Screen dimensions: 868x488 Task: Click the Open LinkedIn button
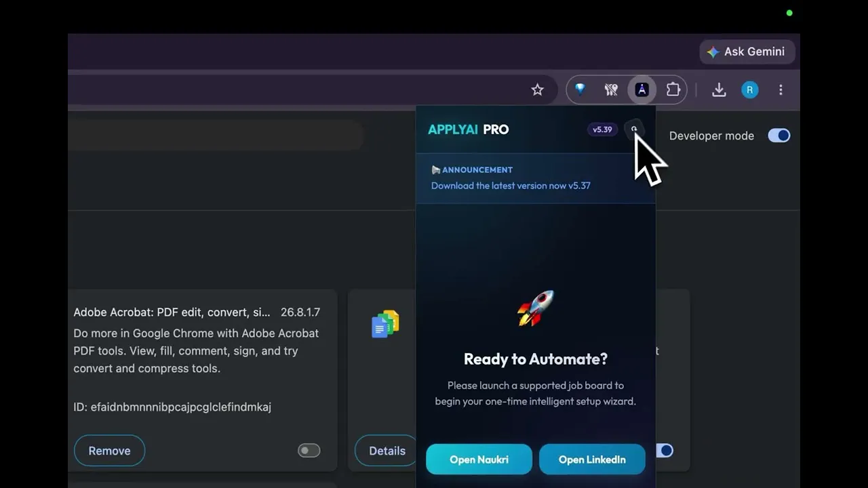[x=592, y=460]
